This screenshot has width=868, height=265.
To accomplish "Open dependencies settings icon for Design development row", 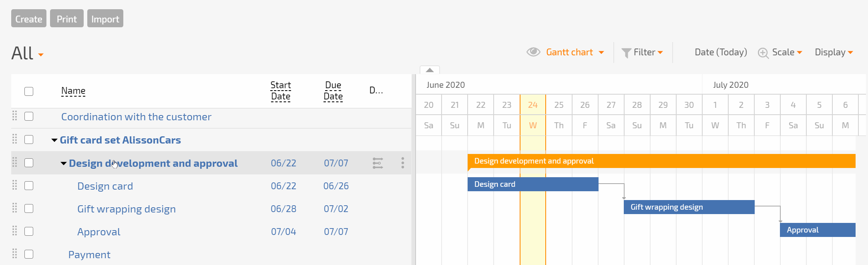I will [x=378, y=163].
